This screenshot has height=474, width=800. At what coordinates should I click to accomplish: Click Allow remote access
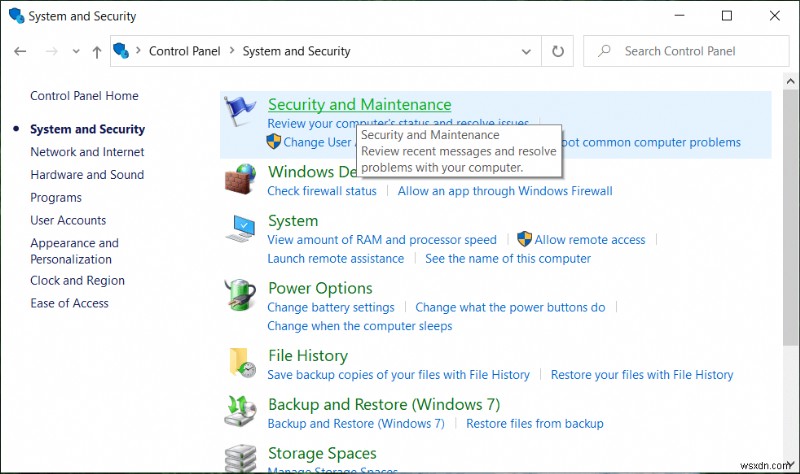click(590, 240)
